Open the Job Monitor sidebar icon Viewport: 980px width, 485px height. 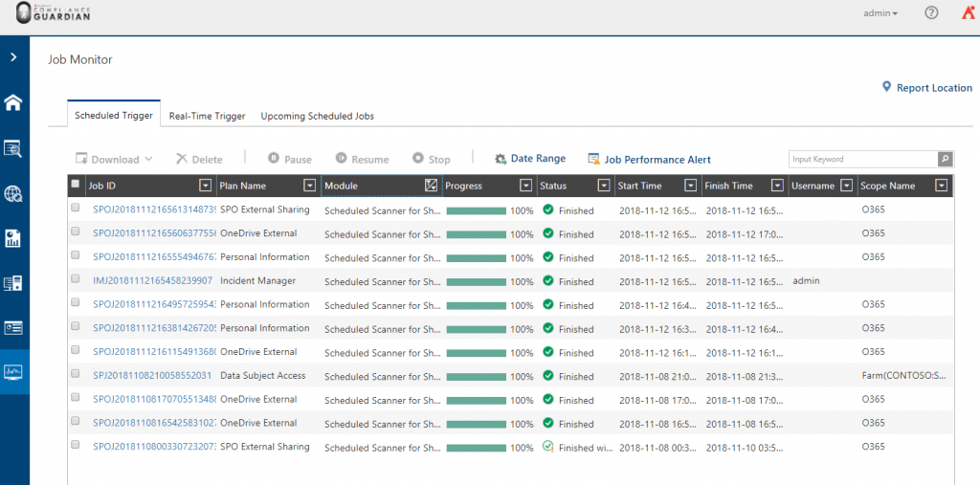click(x=13, y=372)
